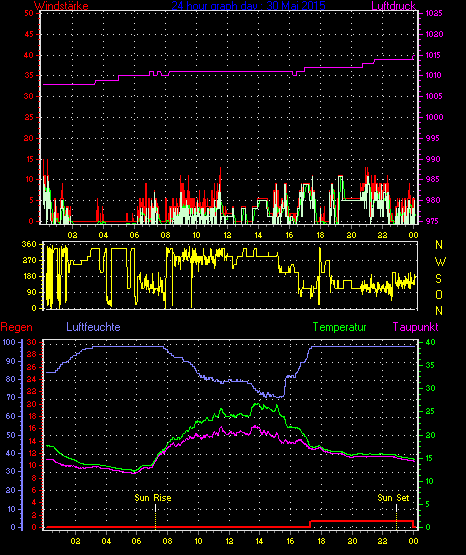Click the S compass letter

click(x=438, y=279)
